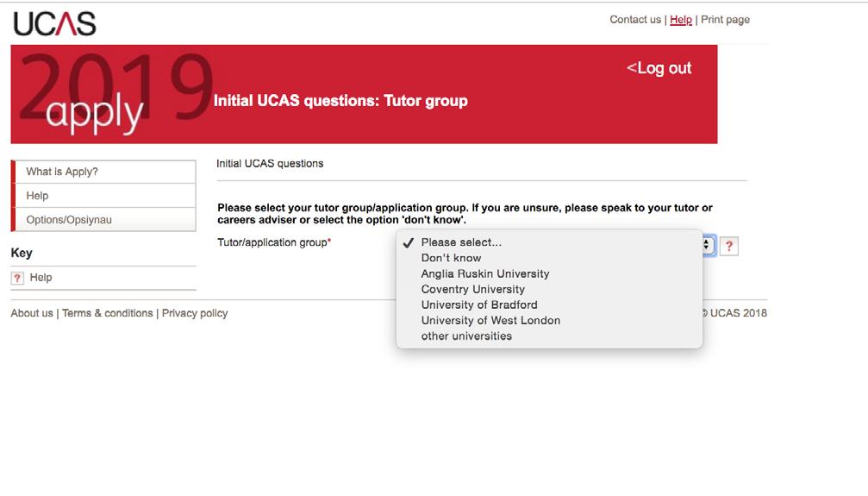Click the Log out link
Screen dimensions: 868x496
coord(659,68)
